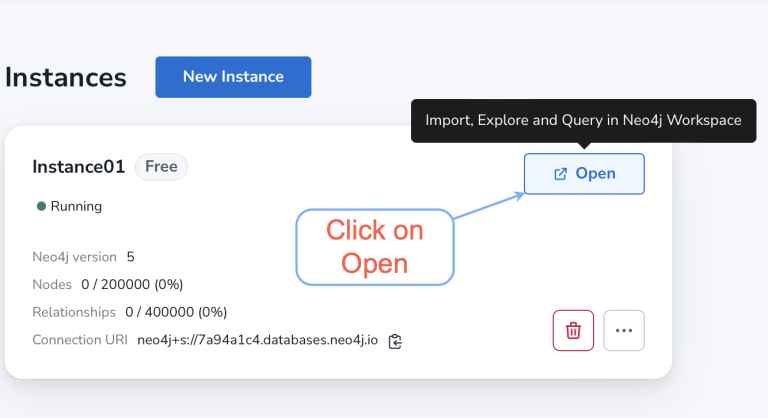Click the version number 5 value

(131, 257)
